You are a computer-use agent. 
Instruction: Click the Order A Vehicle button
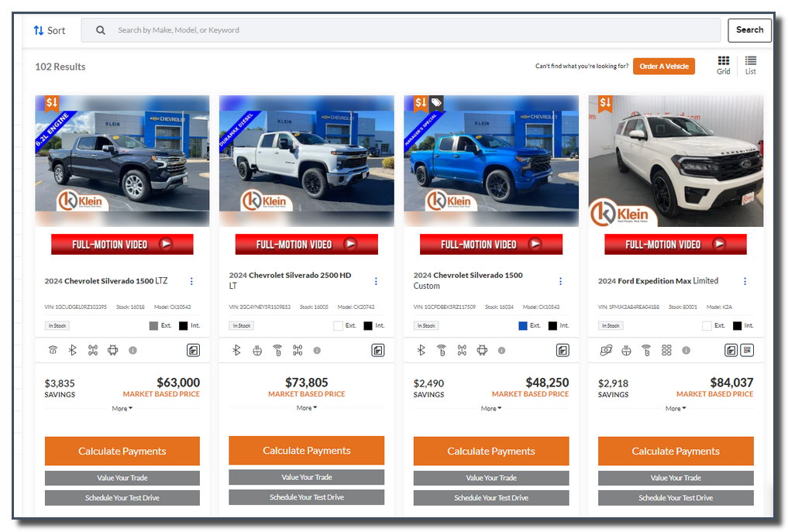[x=663, y=67]
